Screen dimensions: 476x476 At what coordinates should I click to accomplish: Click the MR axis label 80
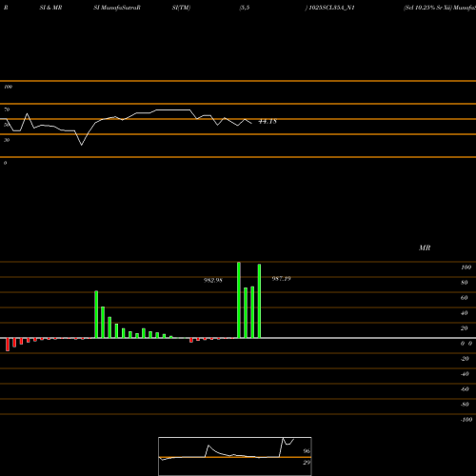click(465, 283)
